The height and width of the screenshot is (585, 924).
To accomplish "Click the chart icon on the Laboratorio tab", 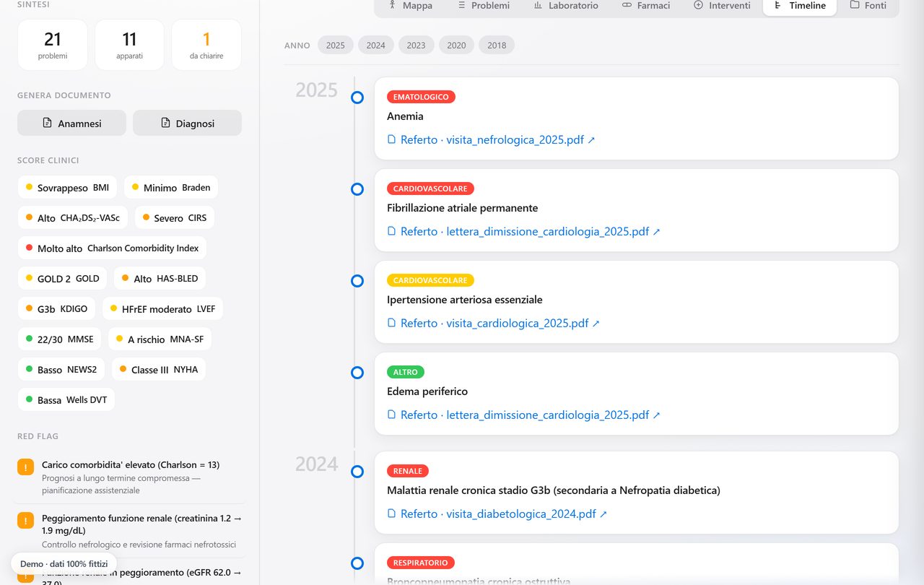I will (538, 5).
